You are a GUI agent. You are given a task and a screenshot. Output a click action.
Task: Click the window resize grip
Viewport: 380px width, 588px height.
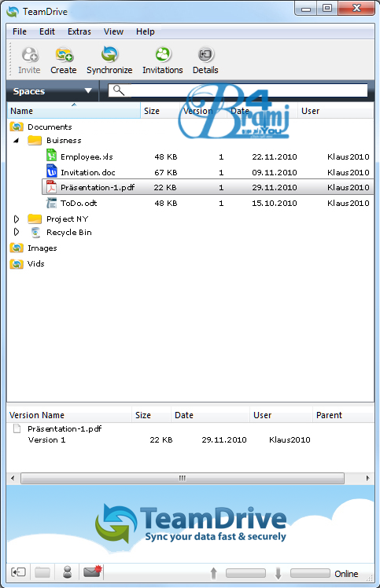[370, 578]
